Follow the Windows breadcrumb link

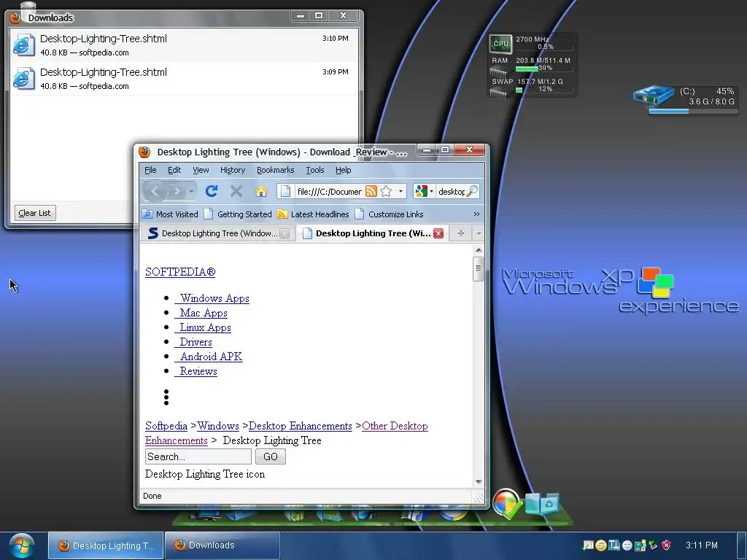click(x=218, y=426)
